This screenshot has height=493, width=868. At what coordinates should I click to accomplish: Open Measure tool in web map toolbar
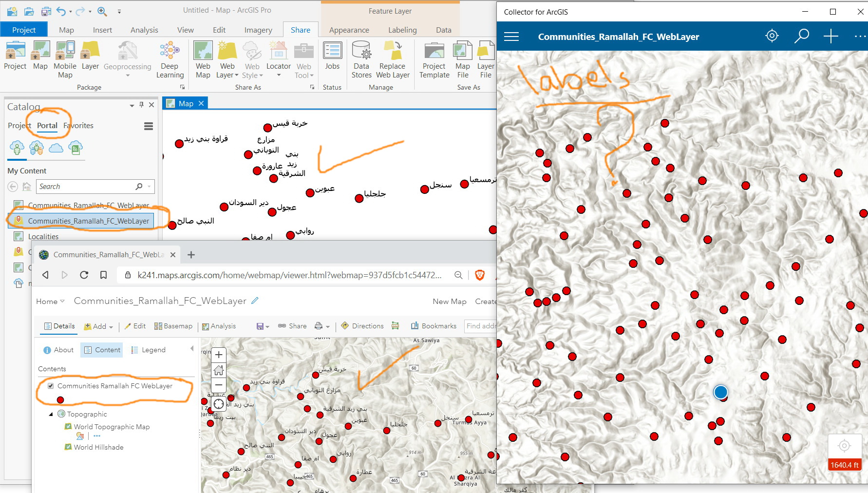tap(396, 326)
